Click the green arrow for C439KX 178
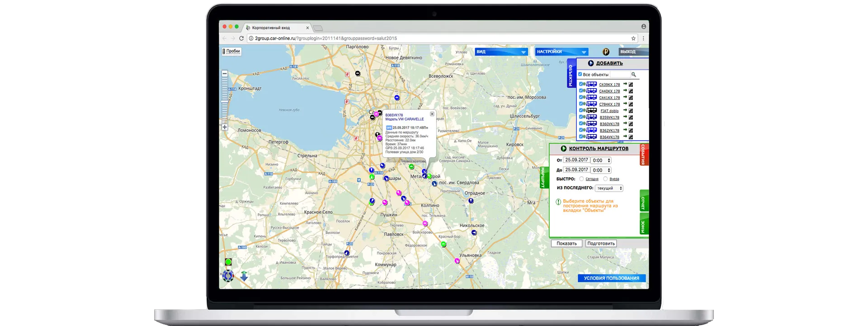The height and width of the screenshot is (326, 868). (625, 84)
